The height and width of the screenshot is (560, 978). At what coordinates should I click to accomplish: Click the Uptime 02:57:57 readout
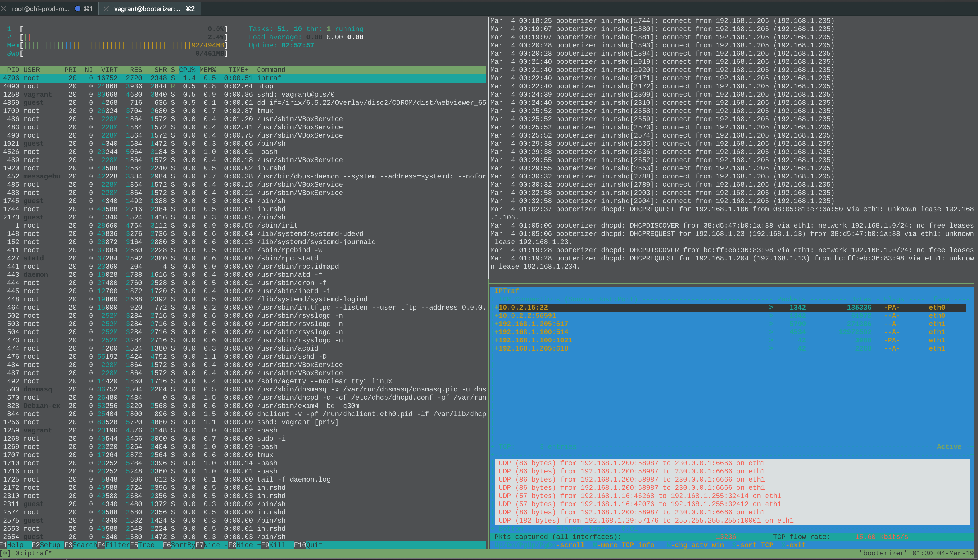pyautogui.click(x=281, y=45)
